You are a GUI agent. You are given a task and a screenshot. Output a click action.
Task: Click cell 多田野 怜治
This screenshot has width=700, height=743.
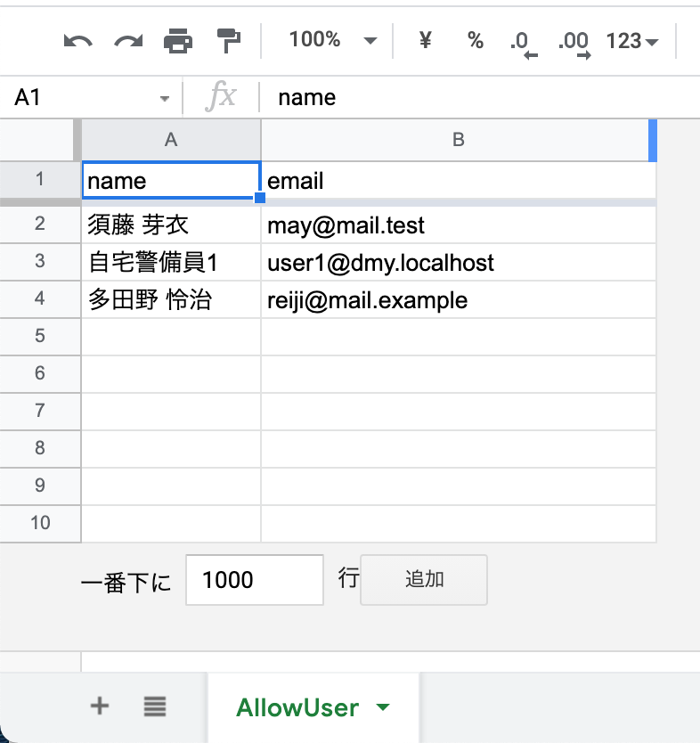tap(171, 299)
